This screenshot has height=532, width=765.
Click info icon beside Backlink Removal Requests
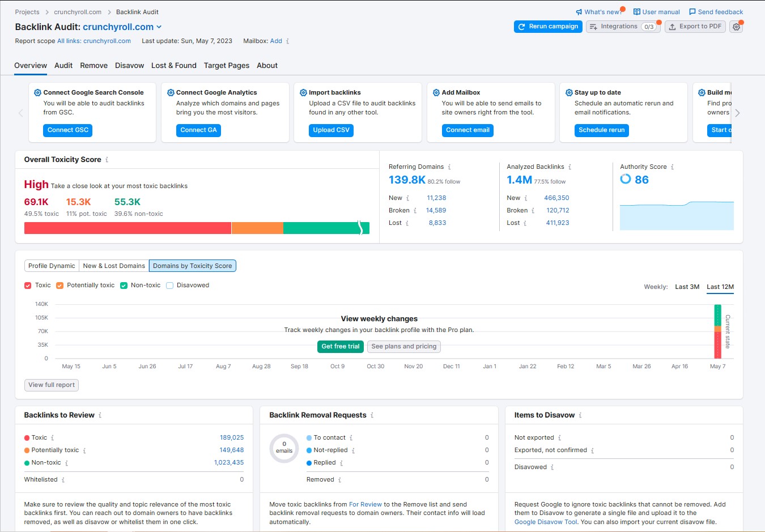coord(372,415)
